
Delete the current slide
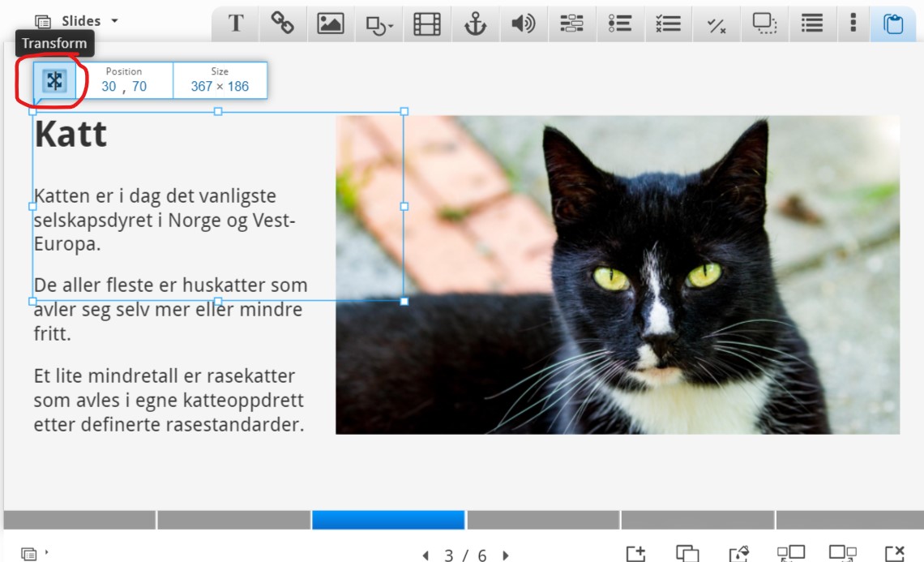pyautogui.click(x=895, y=553)
